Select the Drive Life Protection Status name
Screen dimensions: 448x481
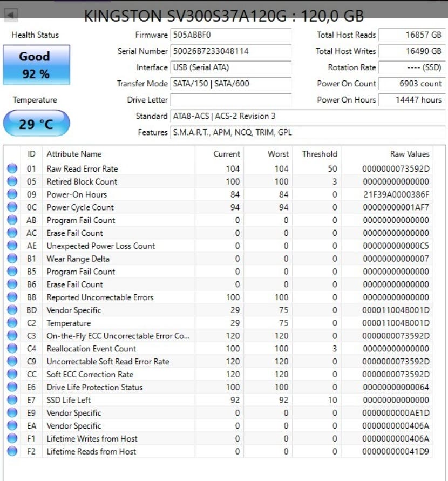94,387
